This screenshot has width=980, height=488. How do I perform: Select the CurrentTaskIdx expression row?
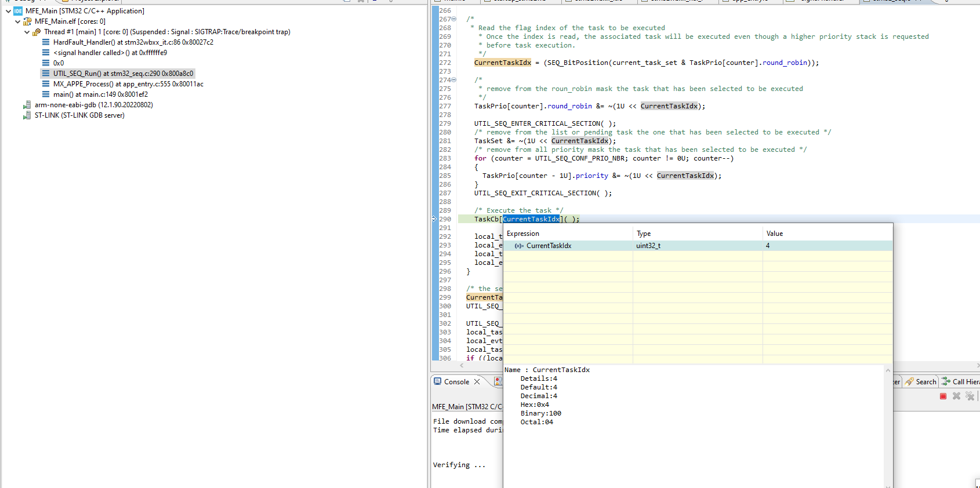549,246
